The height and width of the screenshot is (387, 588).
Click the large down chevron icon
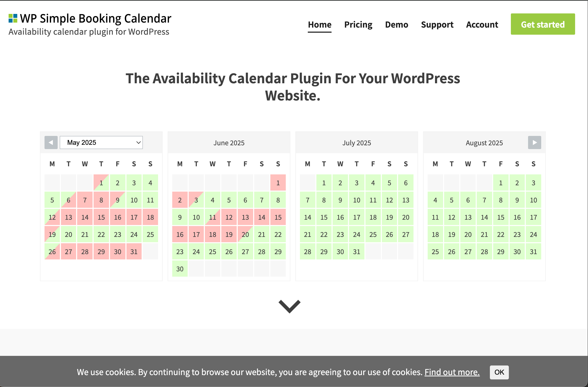point(290,306)
